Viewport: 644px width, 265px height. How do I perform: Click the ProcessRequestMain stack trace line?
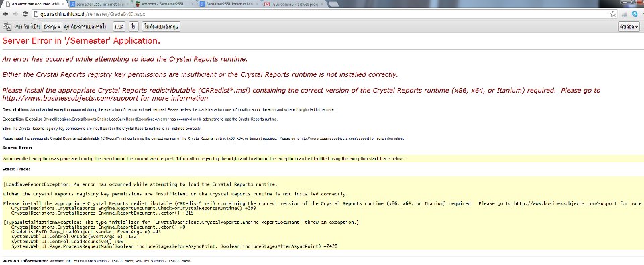(174, 246)
